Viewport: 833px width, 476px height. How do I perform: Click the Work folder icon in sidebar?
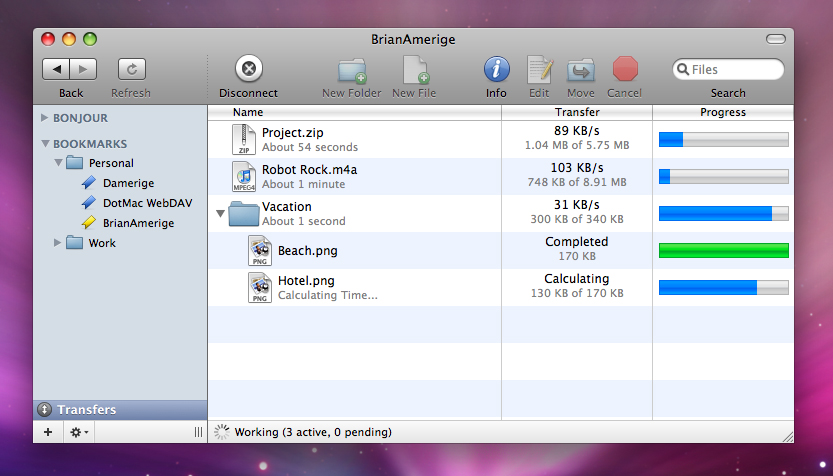tap(74, 243)
